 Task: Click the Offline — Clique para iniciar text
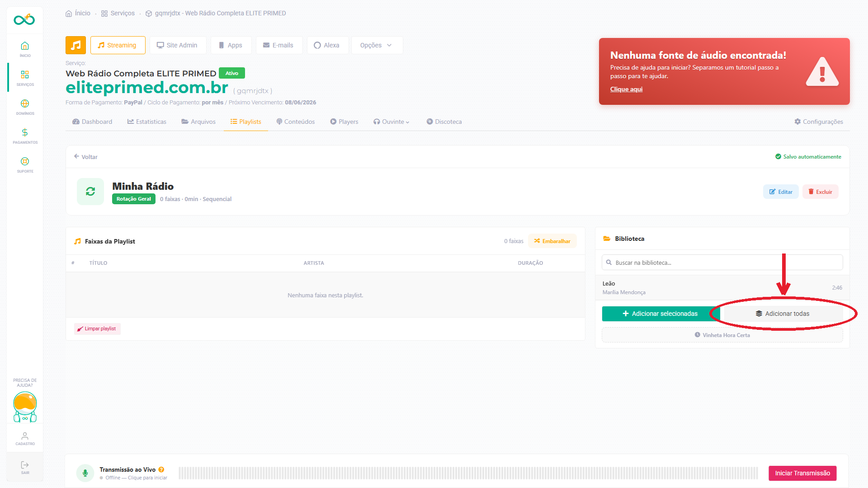(136, 478)
